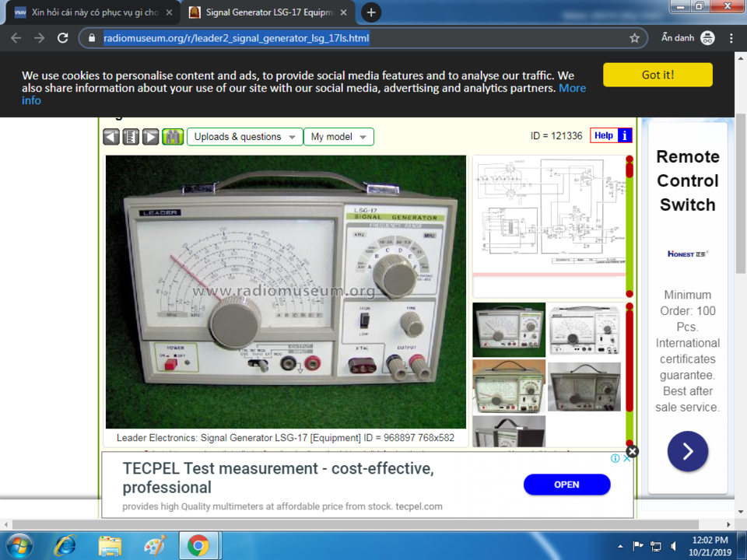Open a new browser tab
The height and width of the screenshot is (560, 747).
click(371, 12)
